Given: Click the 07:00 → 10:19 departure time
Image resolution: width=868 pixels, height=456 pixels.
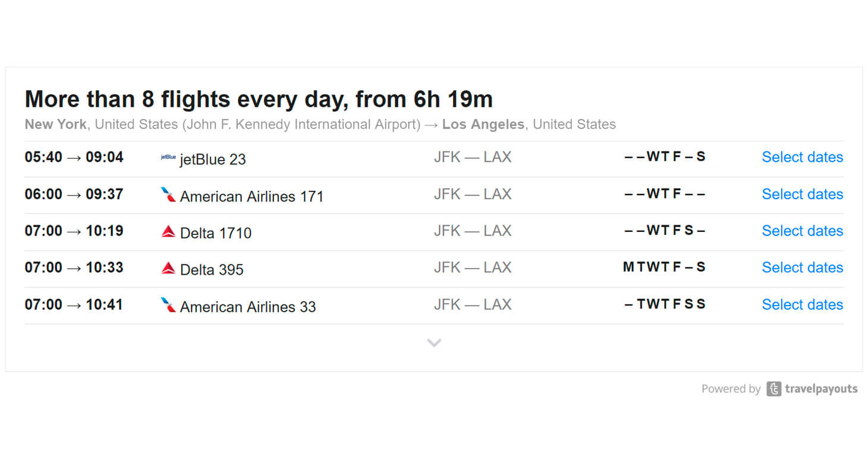Looking at the screenshot, I should [x=74, y=231].
